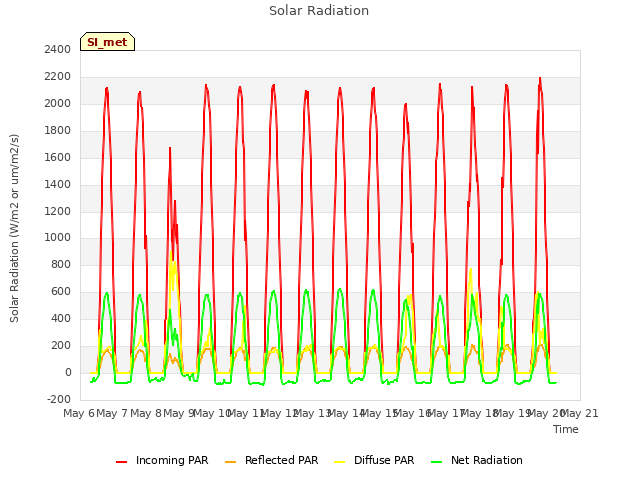Click the yellow Diffuse PAR spike on May 8
The height and width of the screenshot is (480, 640).
point(171,253)
